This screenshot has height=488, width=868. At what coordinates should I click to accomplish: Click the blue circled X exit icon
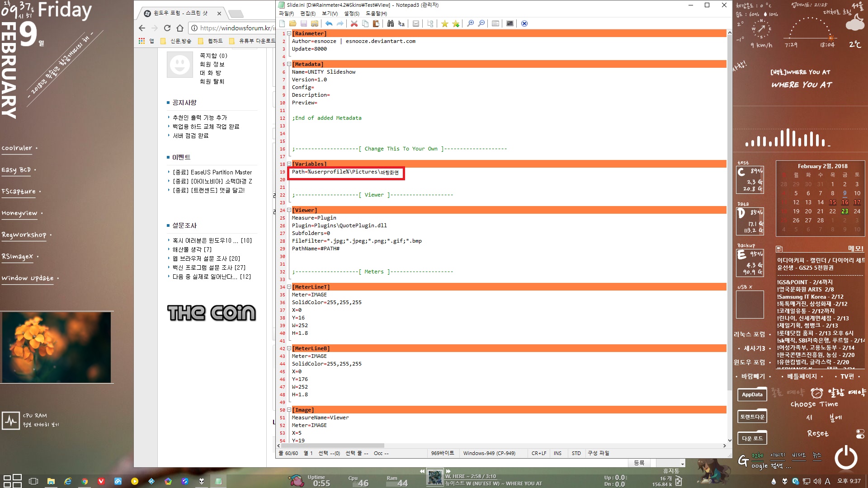point(524,23)
